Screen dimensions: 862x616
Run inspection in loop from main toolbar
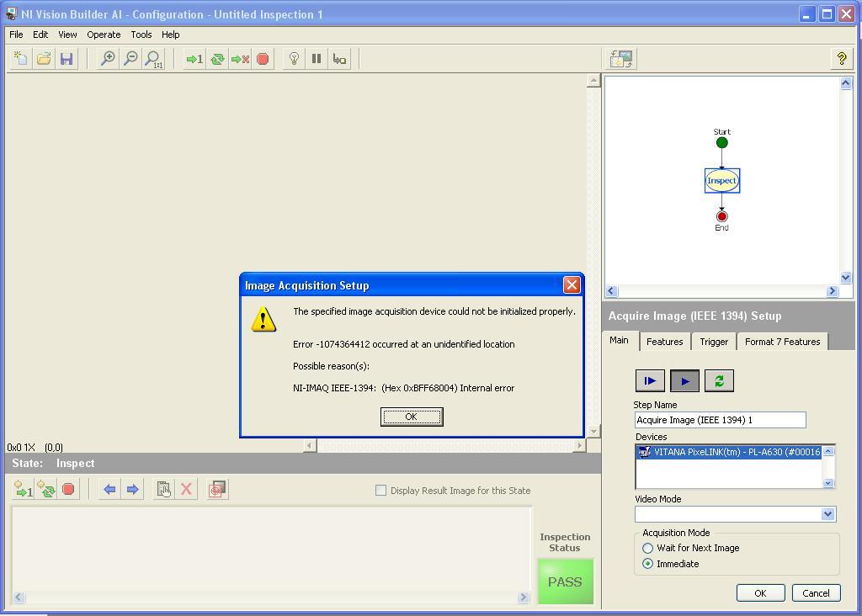217,59
